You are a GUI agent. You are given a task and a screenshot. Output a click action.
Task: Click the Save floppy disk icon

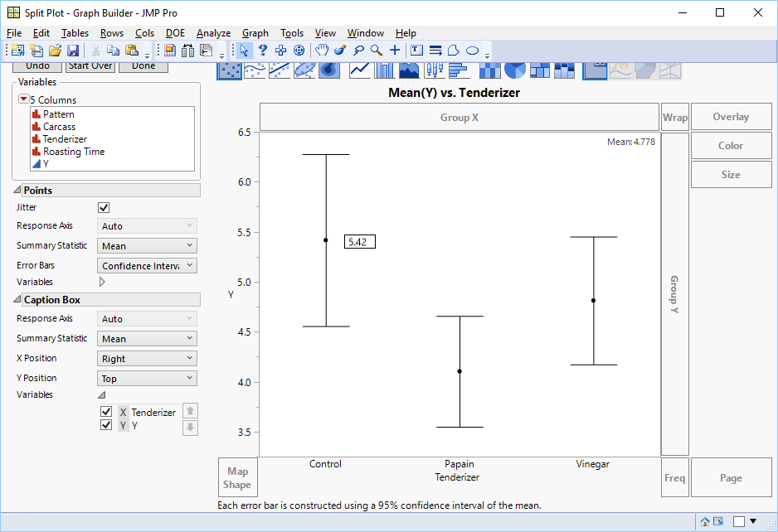(73, 50)
